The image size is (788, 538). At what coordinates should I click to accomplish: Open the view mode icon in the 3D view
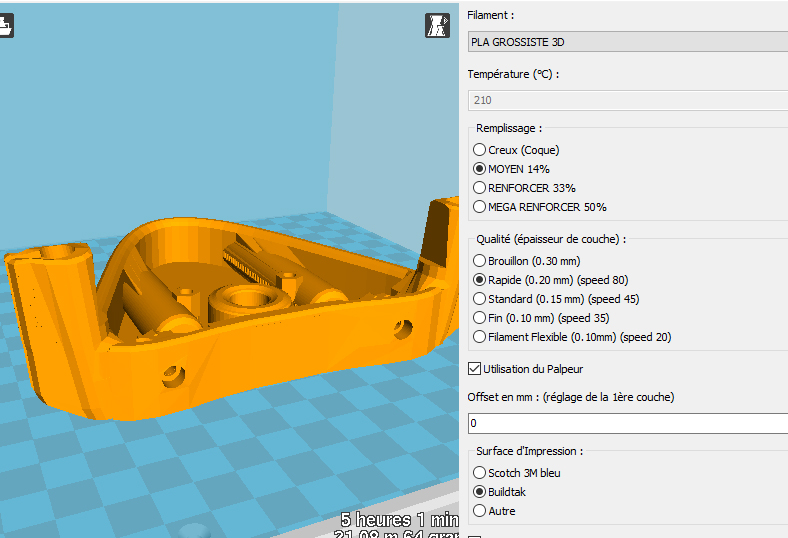(x=437, y=26)
